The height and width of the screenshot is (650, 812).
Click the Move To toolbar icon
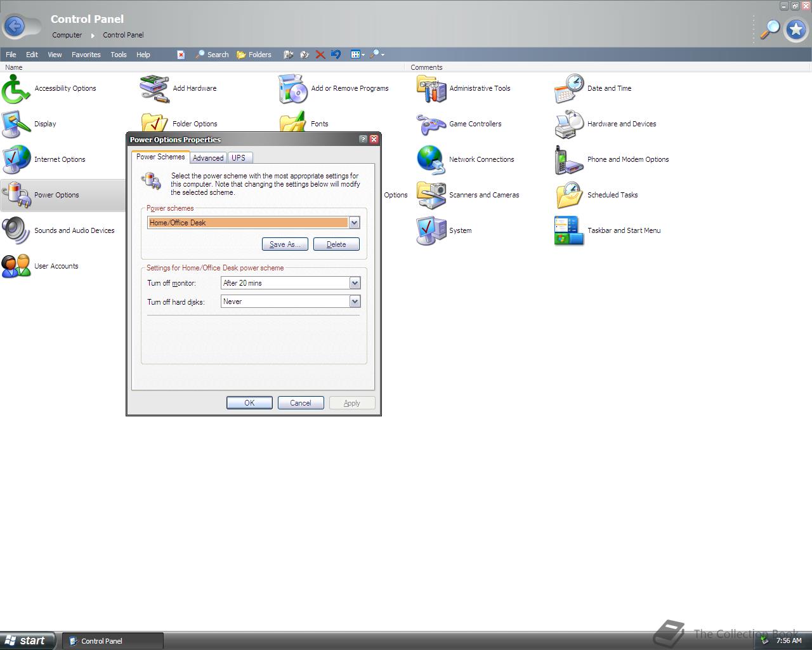[x=288, y=55]
